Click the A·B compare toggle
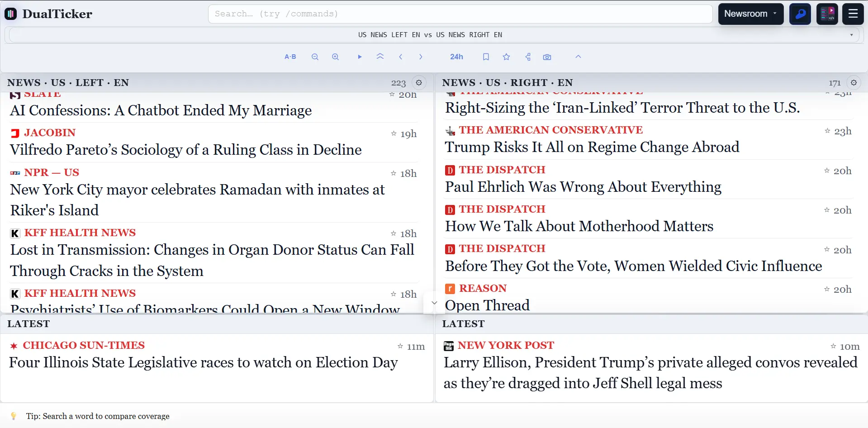This screenshot has height=428, width=868. coord(290,57)
